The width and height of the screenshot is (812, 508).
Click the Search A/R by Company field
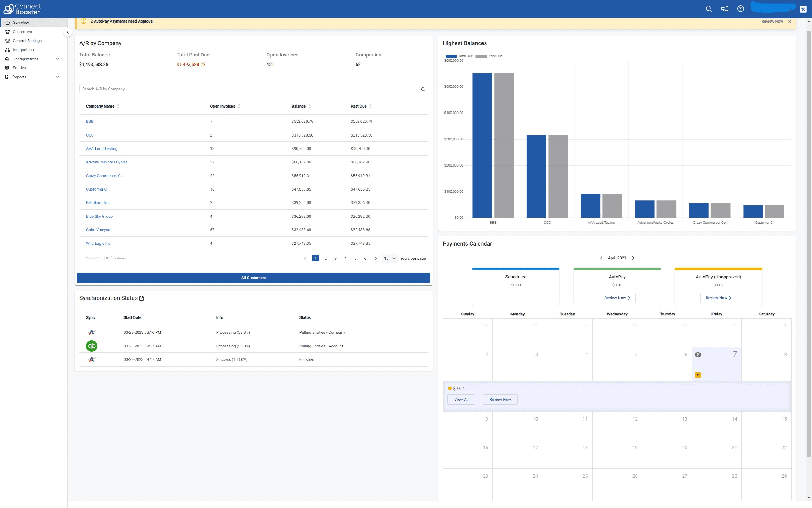(247, 89)
